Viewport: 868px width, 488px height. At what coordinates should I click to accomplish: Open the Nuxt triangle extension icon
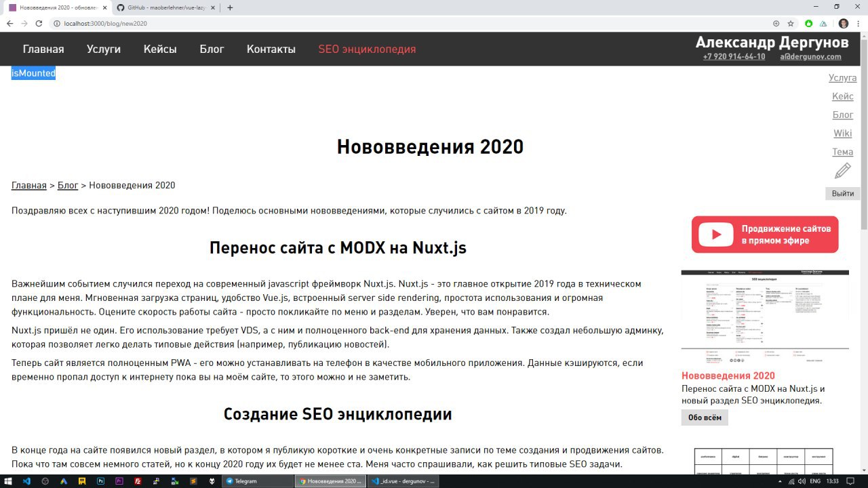pos(823,23)
